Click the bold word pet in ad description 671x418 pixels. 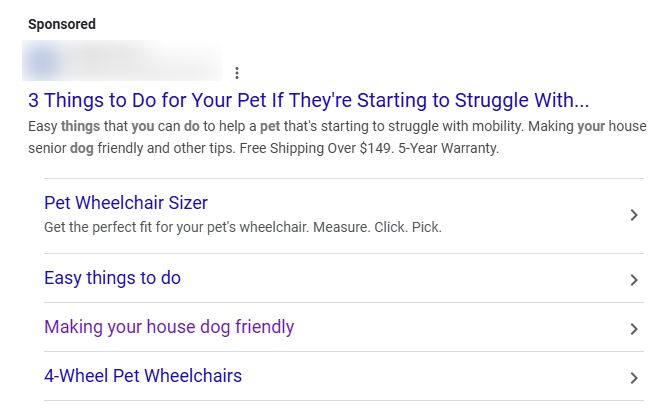[270, 128]
